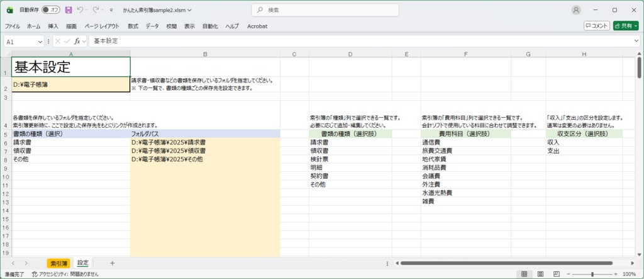Switch to the ページ レイアウト ribbon tab
The height and width of the screenshot is (279, 644).
coord(102,26)
